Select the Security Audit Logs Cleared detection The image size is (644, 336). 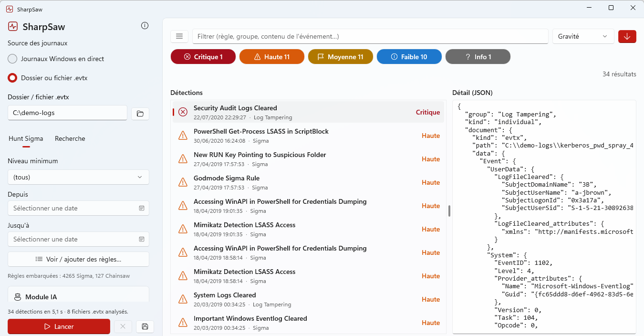click(308, 112)
